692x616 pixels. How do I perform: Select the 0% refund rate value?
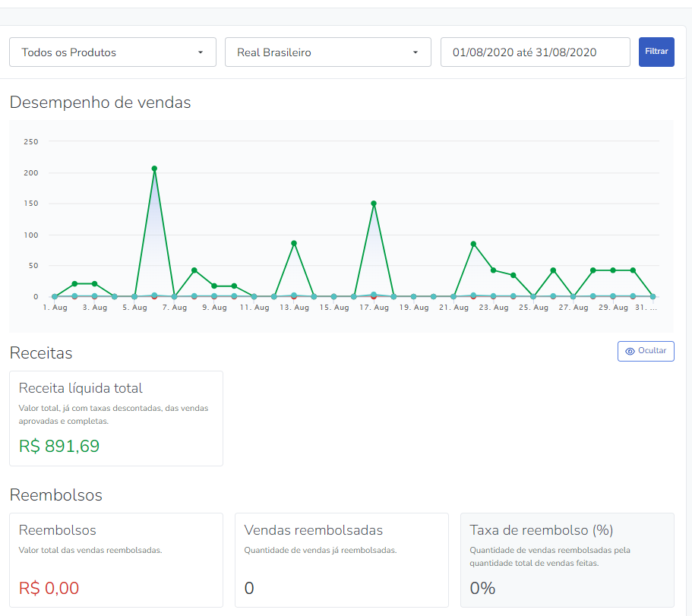point(482,588)
